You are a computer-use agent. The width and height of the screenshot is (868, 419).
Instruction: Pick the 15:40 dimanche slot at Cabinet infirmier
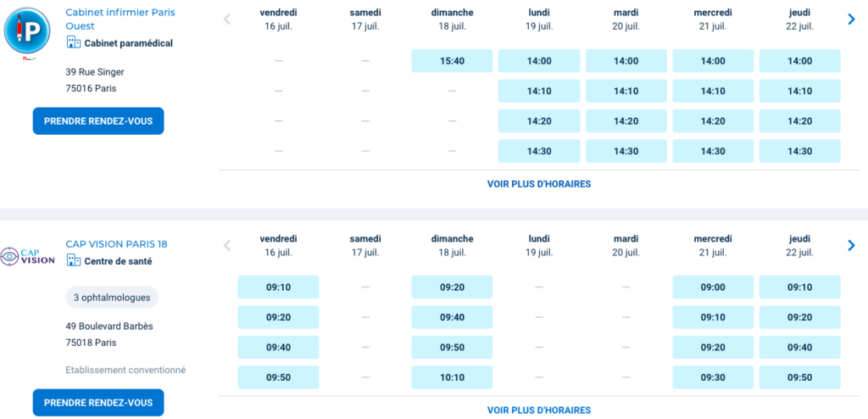tap(452, 61)
